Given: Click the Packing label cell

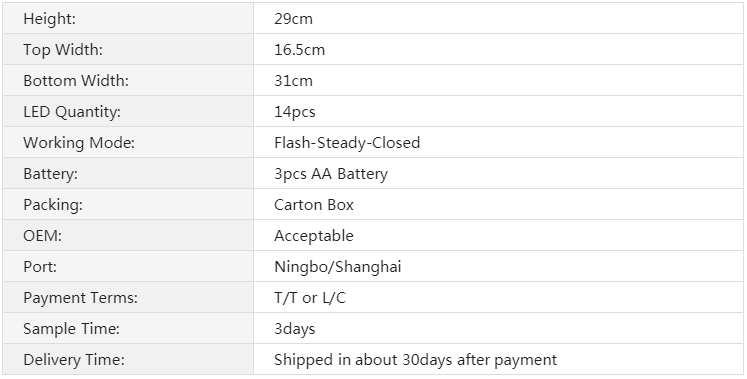Looking at the screenshot, I should [x=128, y=204].
